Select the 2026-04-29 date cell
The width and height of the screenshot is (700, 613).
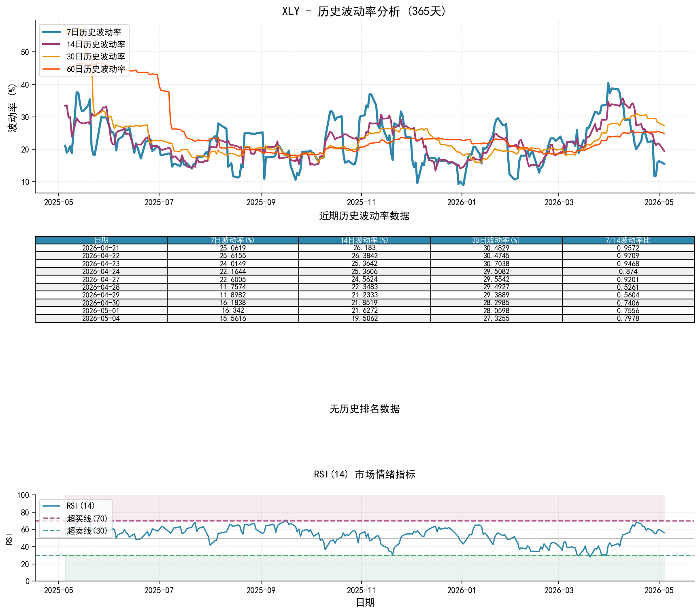tap(101, 295)
